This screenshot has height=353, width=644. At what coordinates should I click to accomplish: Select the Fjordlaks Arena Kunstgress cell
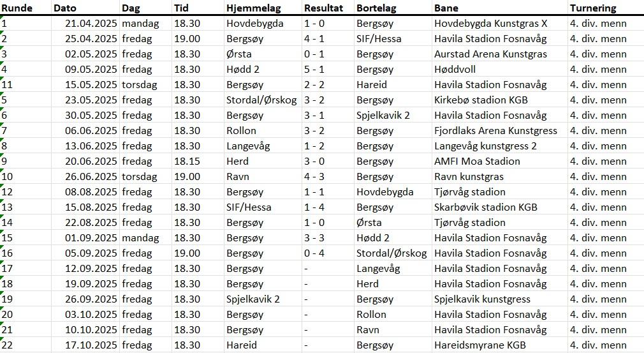(x=495, y=131)
